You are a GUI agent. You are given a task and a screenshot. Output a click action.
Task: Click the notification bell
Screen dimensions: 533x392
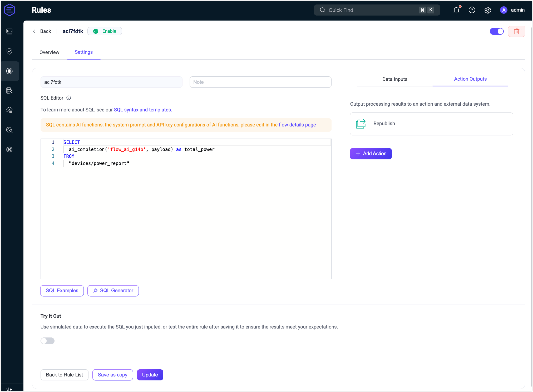point(456,10)
